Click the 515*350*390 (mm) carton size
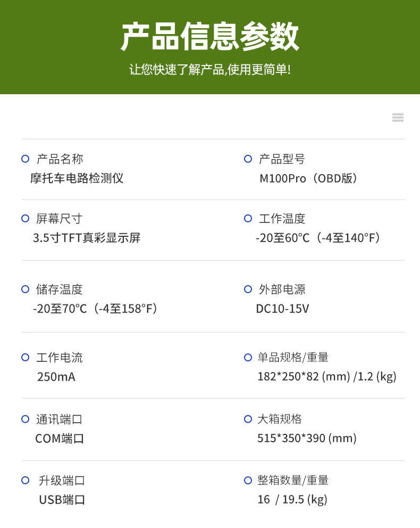The width and height of the screenshot is (420, 528). point(307,439)
